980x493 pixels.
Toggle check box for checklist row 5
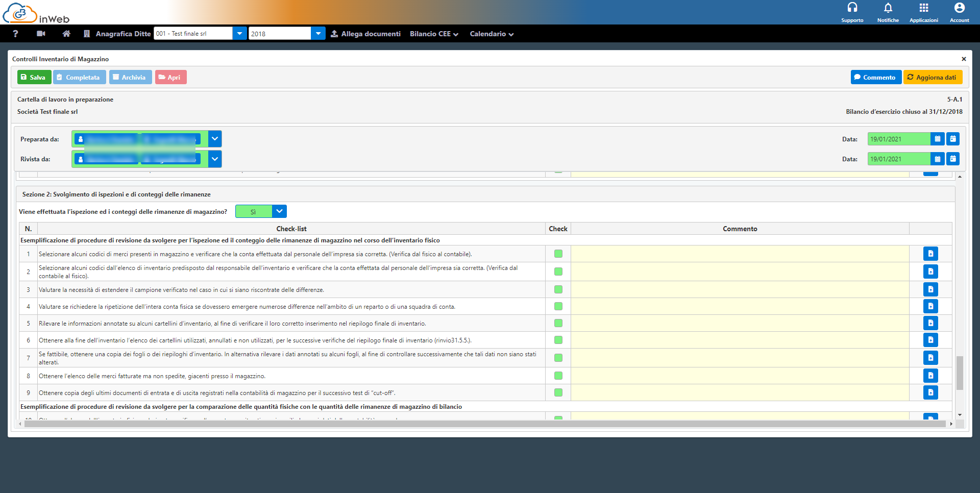558,323
